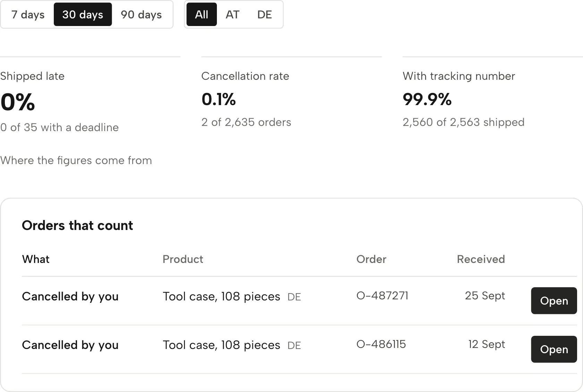Viewport: 583px width, 392px height.
Task: Click the DE tag in order O-486115 row
Action: pyautogui.click(x=294, y=346)
